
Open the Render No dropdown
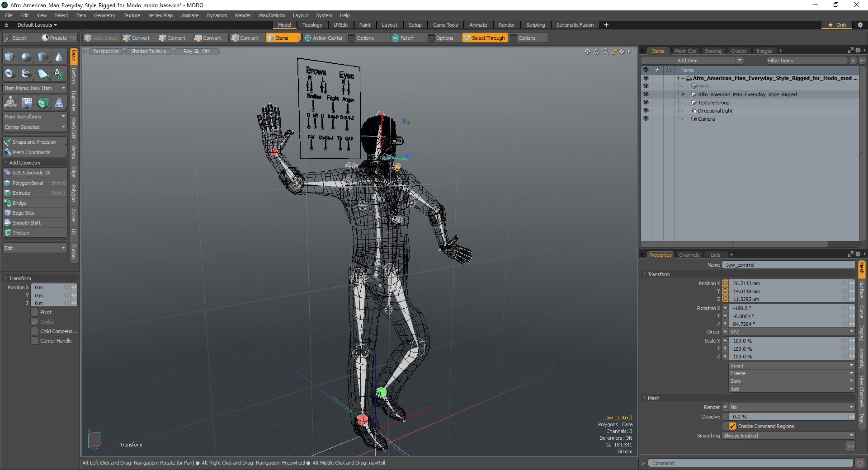pyautogui.click(x=792, y=407)
